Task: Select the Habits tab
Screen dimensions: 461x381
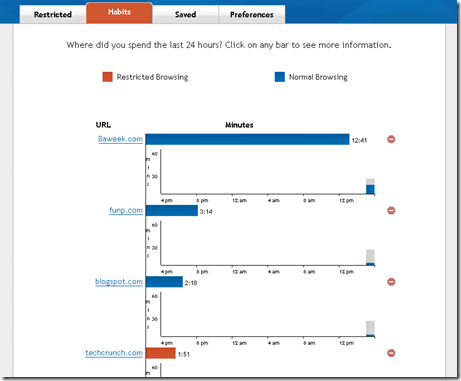Action: coord(119,13)
